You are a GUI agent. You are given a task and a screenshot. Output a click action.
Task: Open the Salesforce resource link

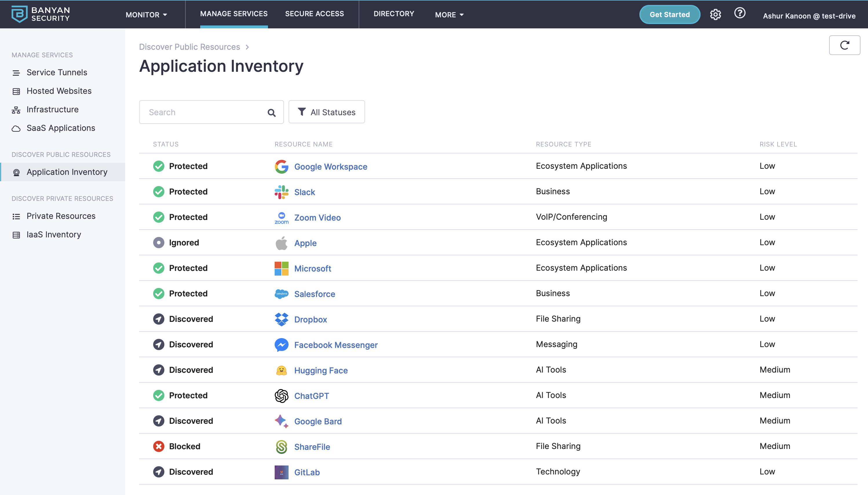click(314, 294)
